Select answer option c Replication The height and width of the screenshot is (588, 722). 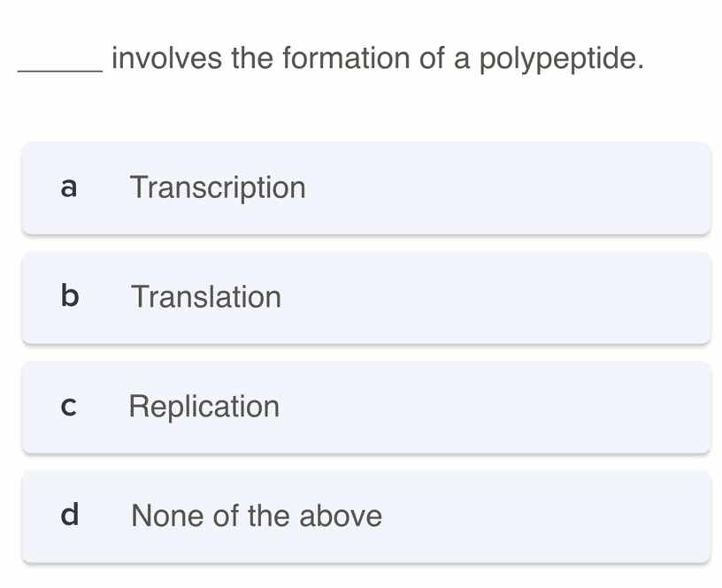point(365,407)
